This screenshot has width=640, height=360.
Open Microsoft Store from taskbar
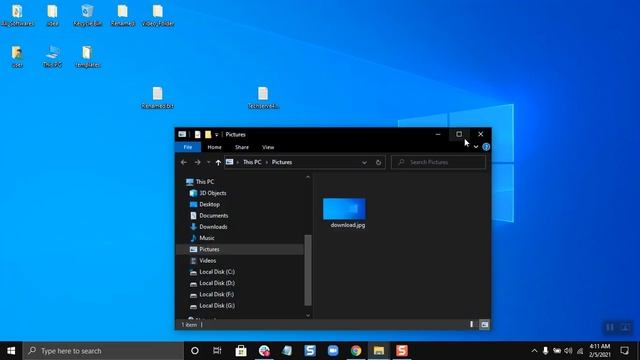point(241,351)
